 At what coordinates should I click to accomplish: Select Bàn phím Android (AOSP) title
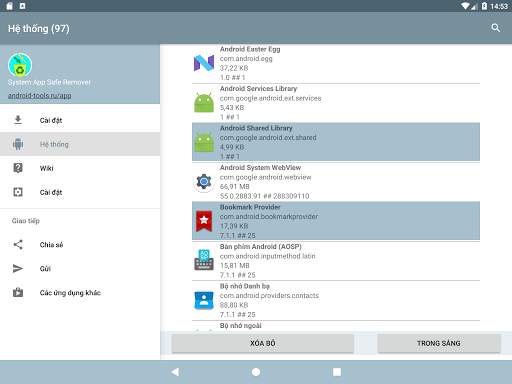tap(261, 246)
